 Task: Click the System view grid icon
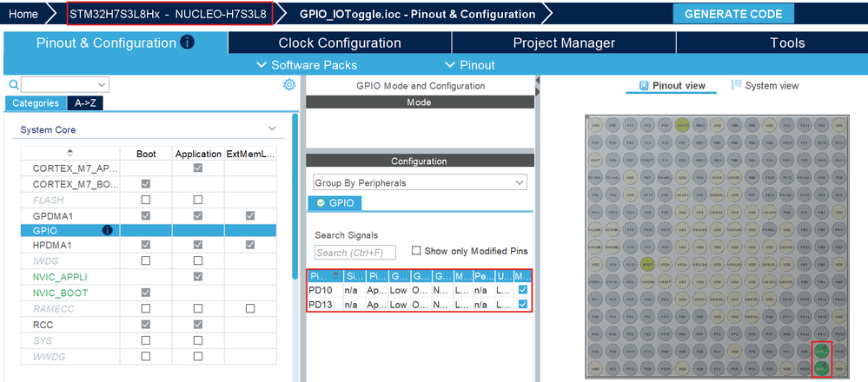point(736,84)
